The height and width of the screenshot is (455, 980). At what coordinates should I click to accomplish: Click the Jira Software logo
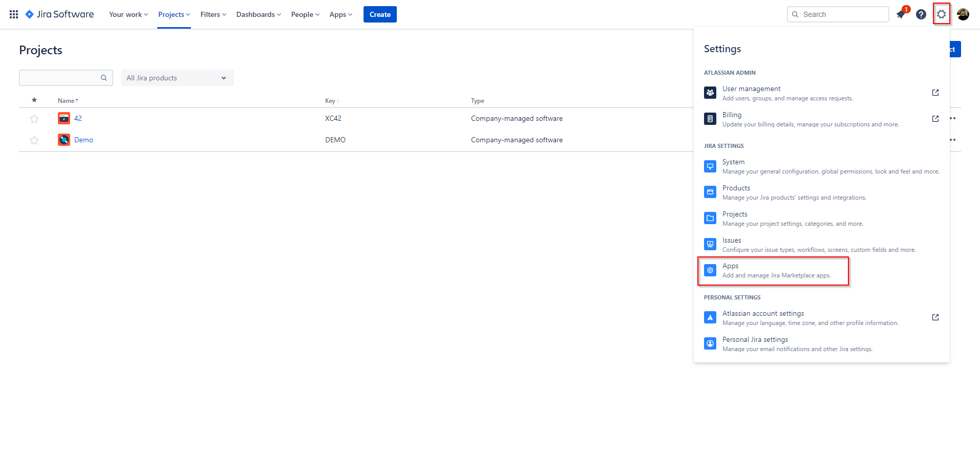tap(60, 14)
